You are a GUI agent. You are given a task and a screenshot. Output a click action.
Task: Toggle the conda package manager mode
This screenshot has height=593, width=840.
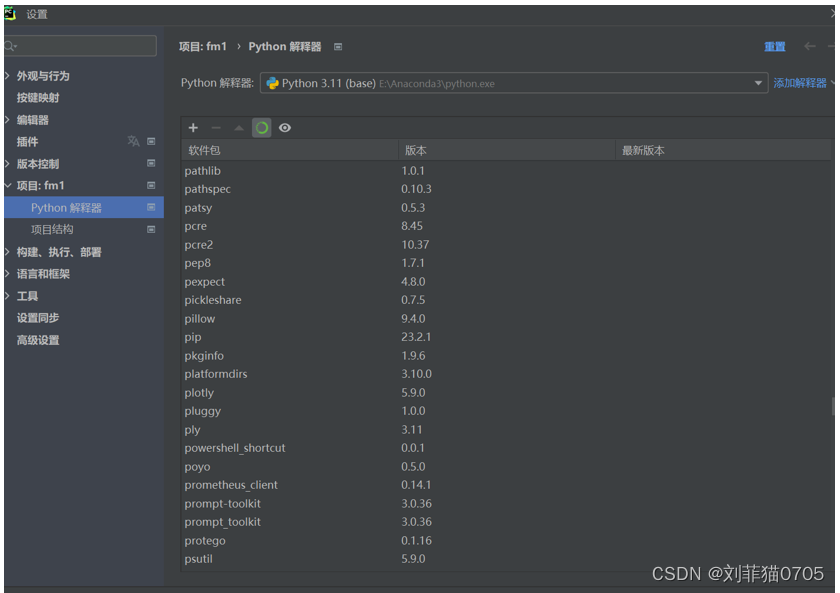coord(260,128)
